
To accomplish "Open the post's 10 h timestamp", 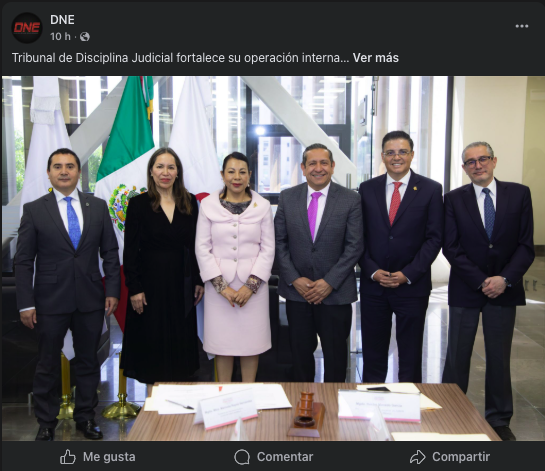I will coord(60,36).
